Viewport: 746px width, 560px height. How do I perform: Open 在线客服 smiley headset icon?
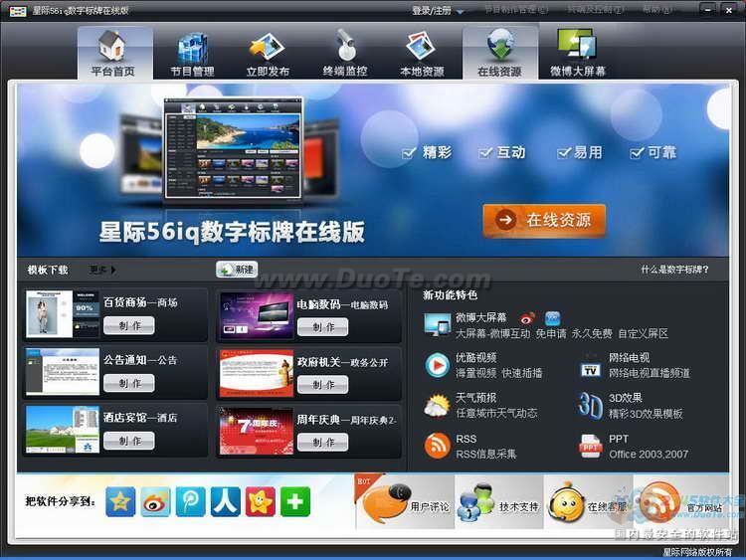click(566, 503)
